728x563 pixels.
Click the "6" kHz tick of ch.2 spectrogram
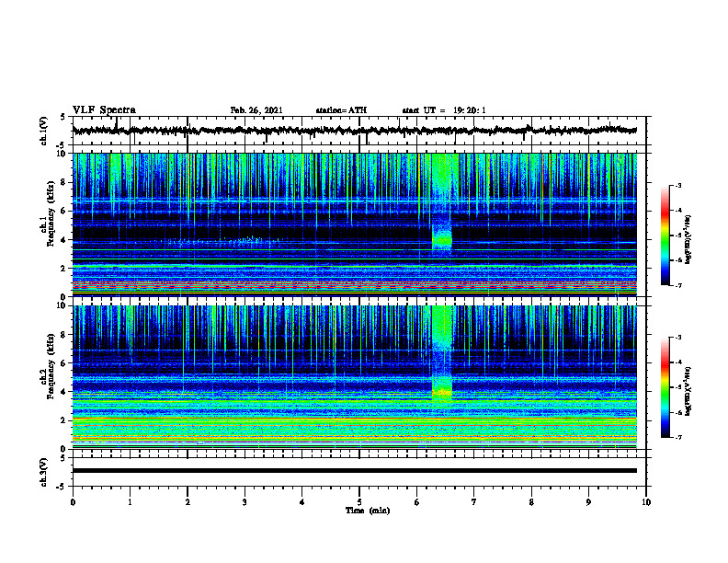tap(64, 363)
